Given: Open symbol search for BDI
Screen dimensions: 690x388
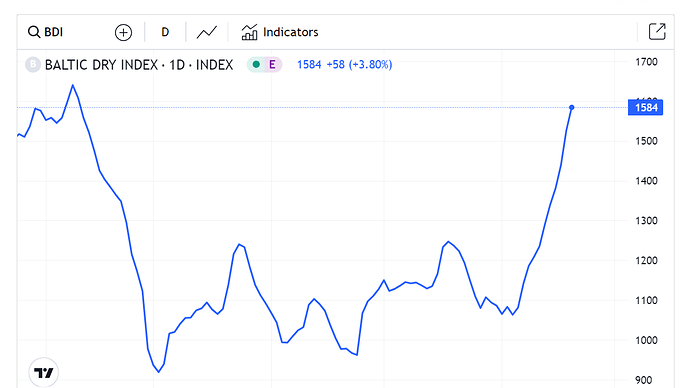Looking at the screenshot, I should (x=46, y=32).
